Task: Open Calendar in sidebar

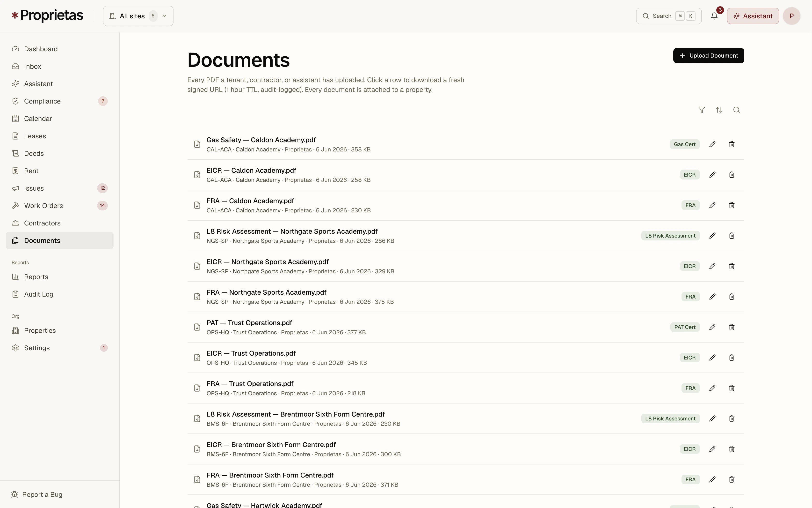Action: coord(60,119)
